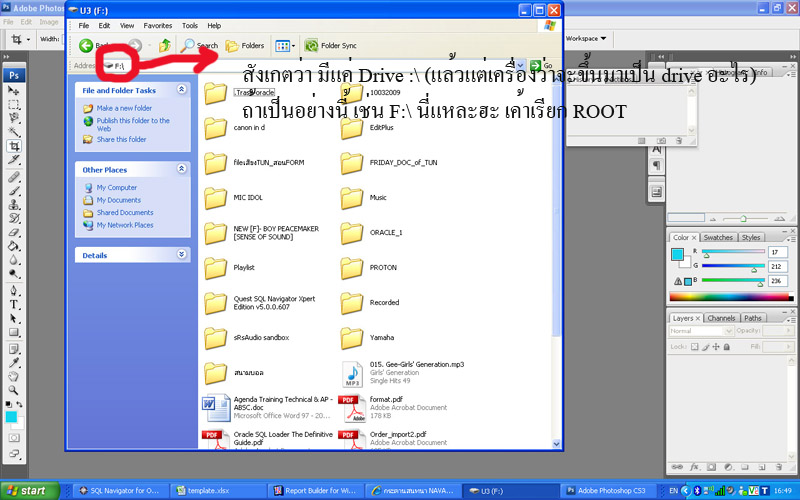Select the Eraser tool
Viewport: 800px width, 500px height.
tap(14, 232)
